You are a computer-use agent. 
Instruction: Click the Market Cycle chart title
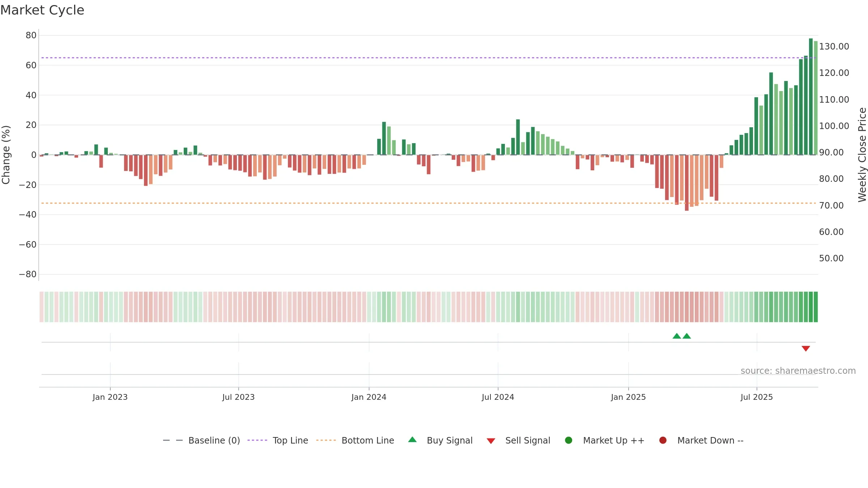pyautogui.click(x=42, y=10)
